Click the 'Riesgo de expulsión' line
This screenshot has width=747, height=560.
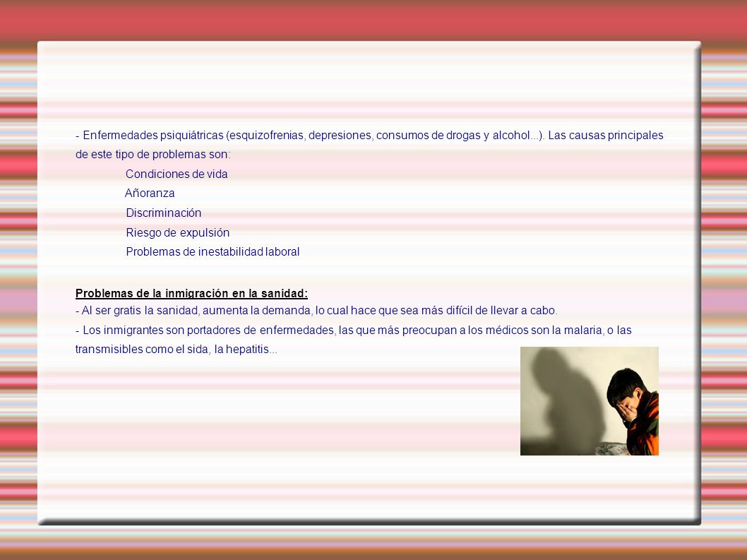(178, 232)
